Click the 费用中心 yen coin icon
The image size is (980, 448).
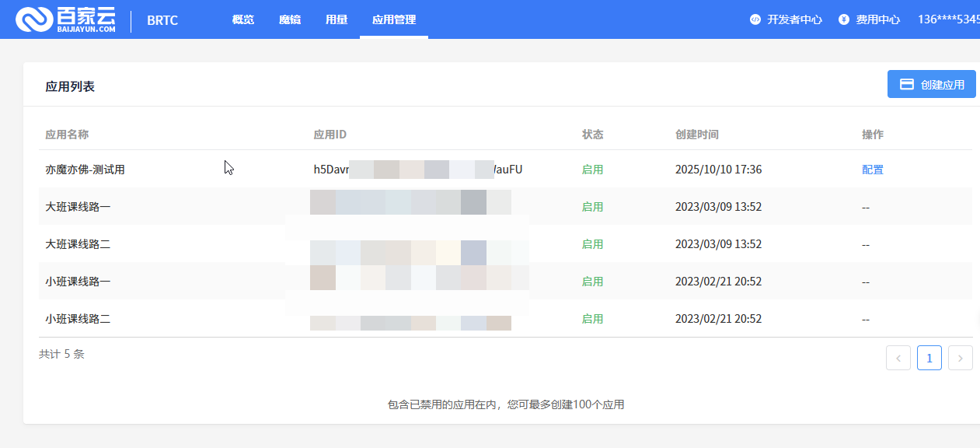[x=843, y=20]
